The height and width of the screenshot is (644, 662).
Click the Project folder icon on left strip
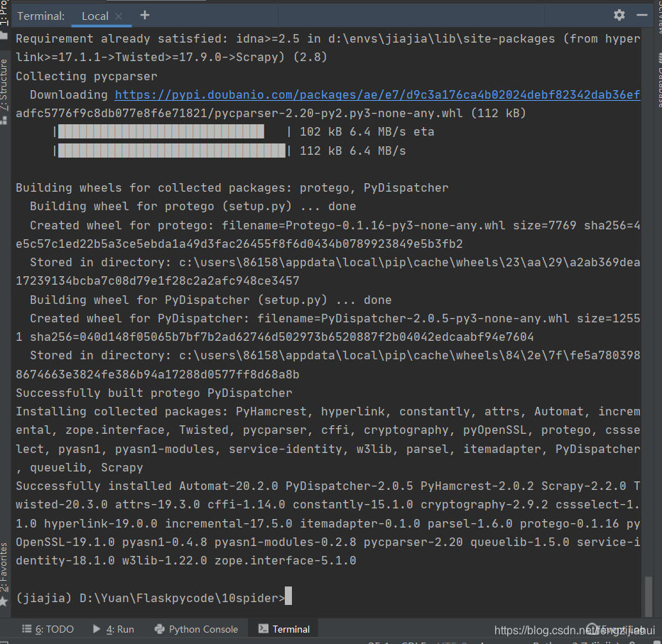[4, 36]
